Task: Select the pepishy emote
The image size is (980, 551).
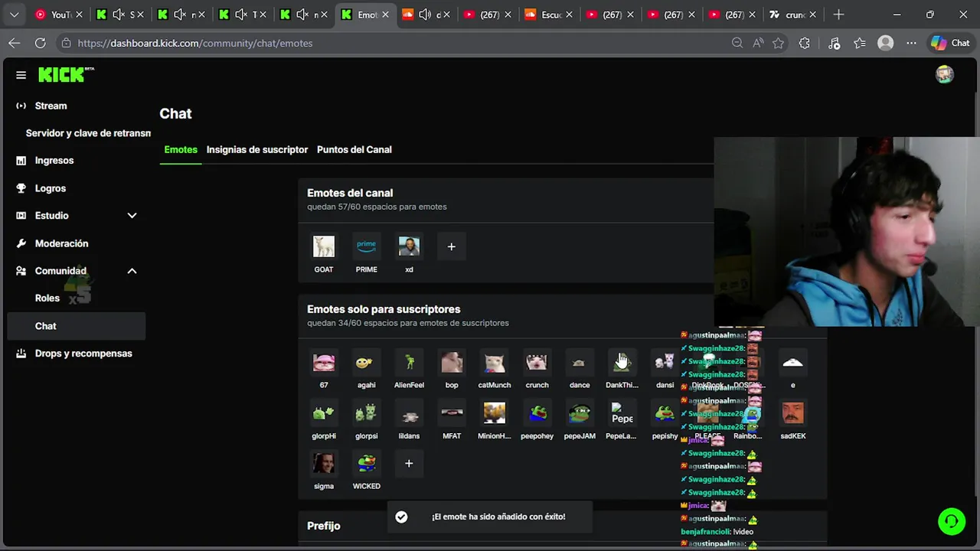Action: [x=665, y=413]
